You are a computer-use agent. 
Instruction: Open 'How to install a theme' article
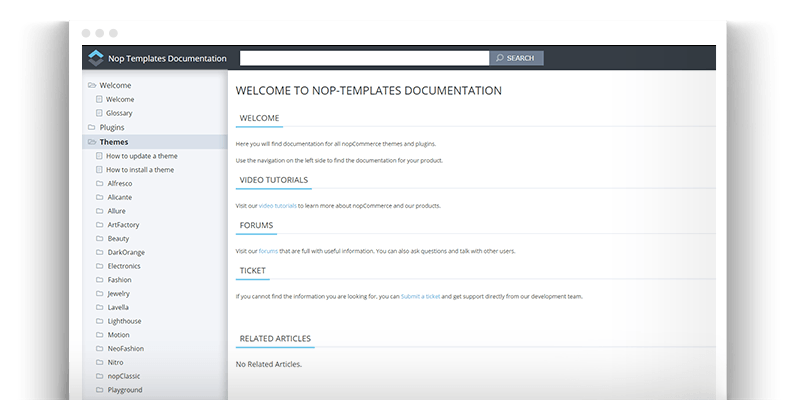140,170
